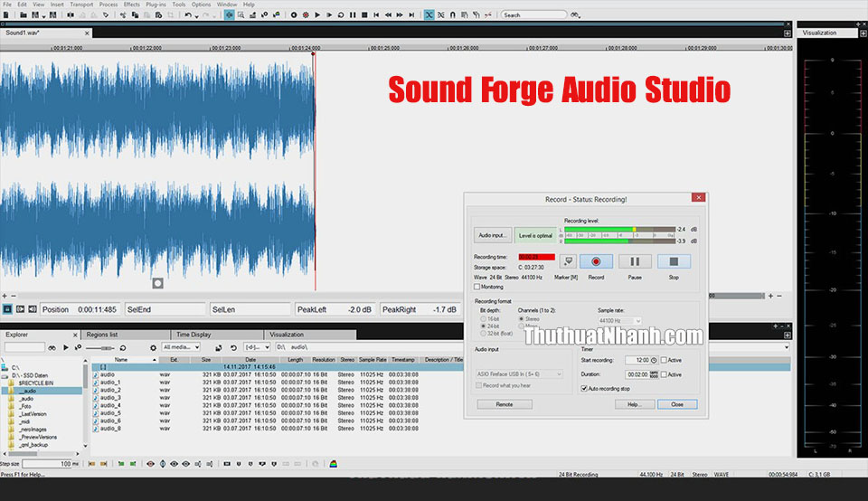Screen dimensions: 868x501
Task: Open the Effects menu
Action: [132, 4]
